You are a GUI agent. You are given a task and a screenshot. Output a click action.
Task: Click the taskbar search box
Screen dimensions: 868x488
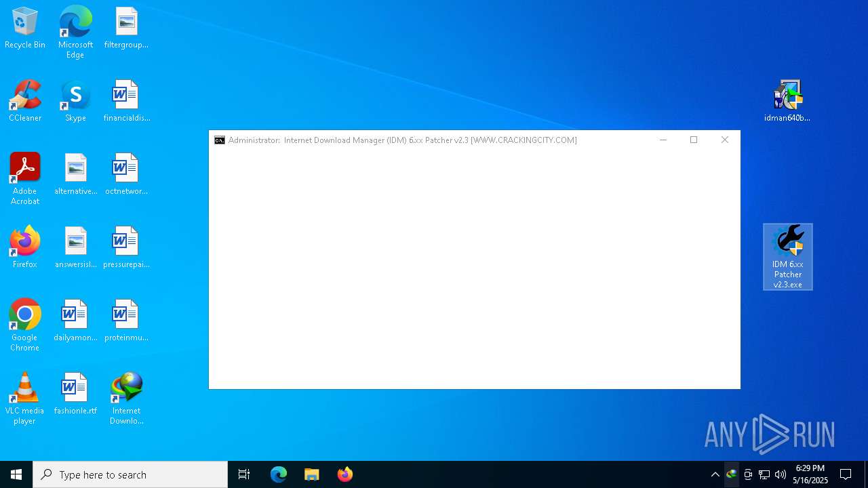(130, 474)
